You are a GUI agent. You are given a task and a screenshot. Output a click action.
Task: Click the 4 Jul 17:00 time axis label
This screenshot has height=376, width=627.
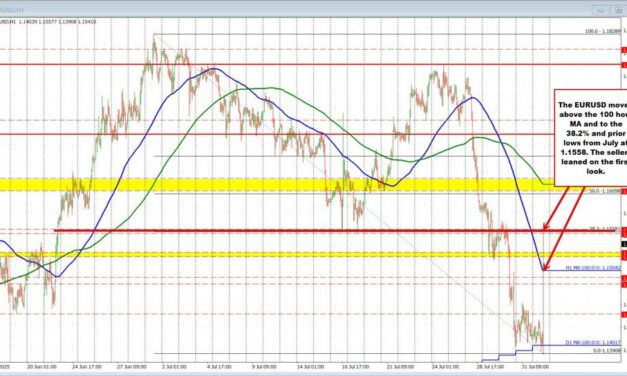218,366
